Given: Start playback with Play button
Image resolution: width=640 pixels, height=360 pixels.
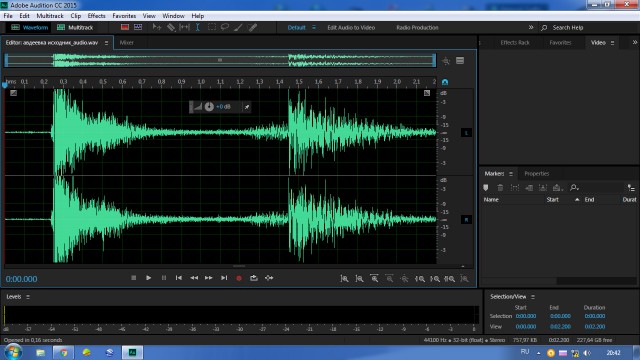Looking at the screenshot, I should point(149,278).
